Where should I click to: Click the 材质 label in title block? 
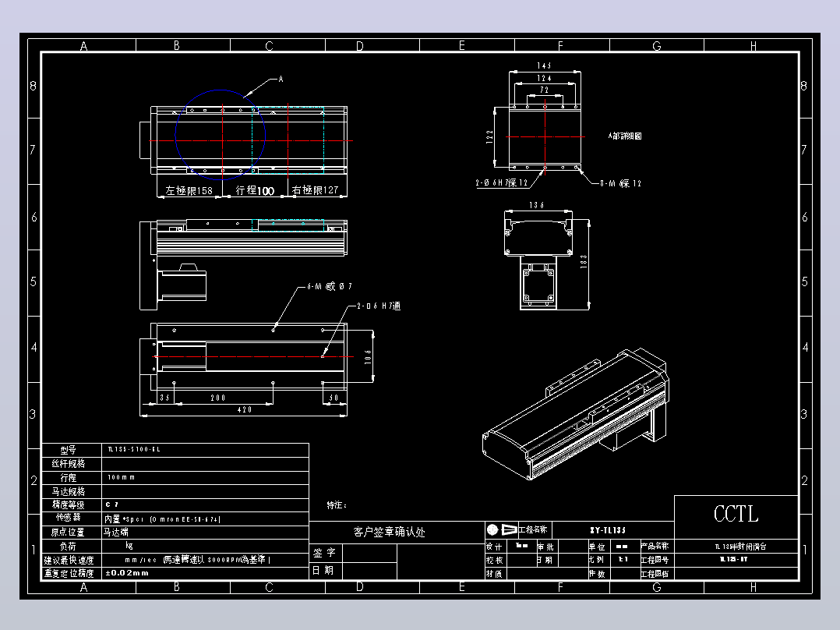click(494, 573)
